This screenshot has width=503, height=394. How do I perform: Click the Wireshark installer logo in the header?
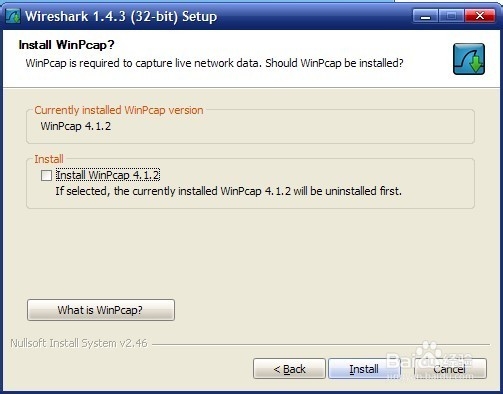tap(469, 59)
